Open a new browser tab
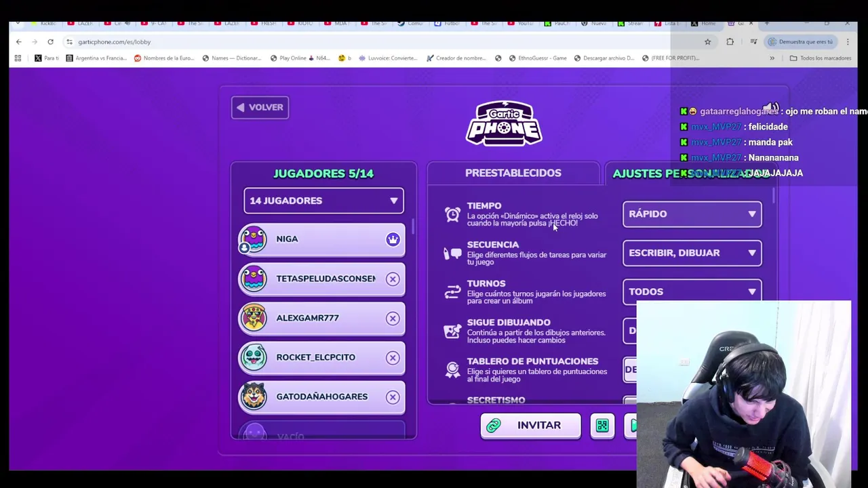Viewport: 868px width, 488px height. point(766,23)
